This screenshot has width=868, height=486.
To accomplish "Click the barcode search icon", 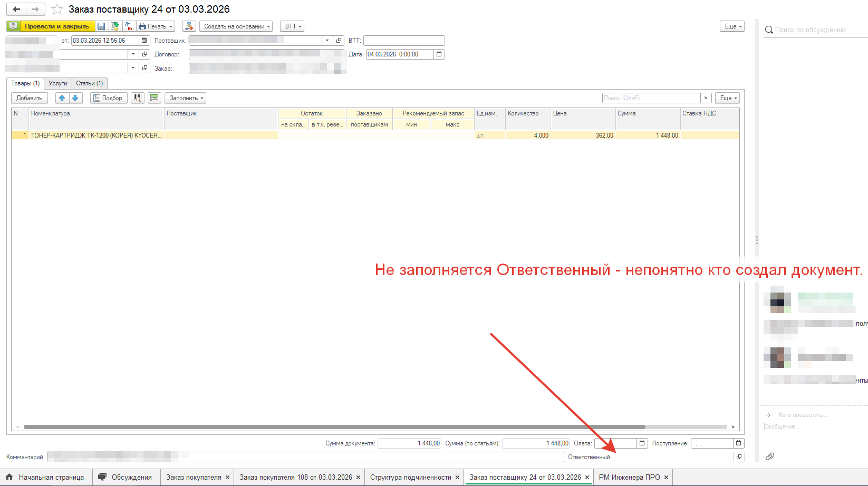I will [138, 98].
